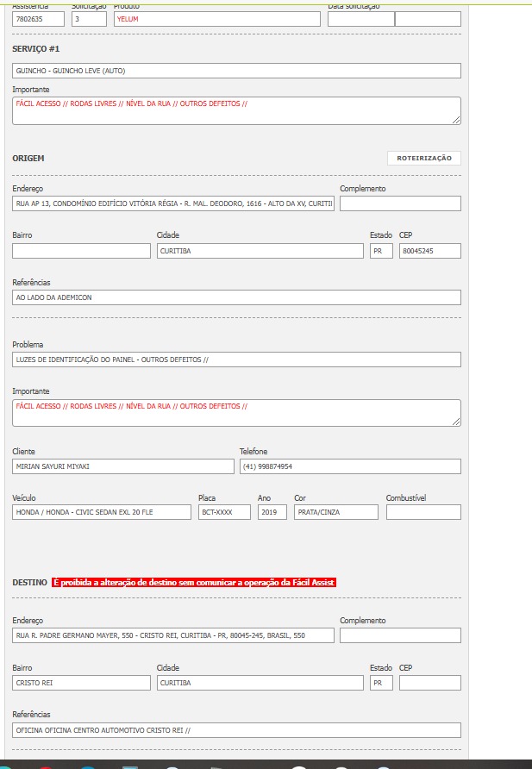Click the Origem Complemento field
This screenshot has width=532, height=769.
click(400, 203)
